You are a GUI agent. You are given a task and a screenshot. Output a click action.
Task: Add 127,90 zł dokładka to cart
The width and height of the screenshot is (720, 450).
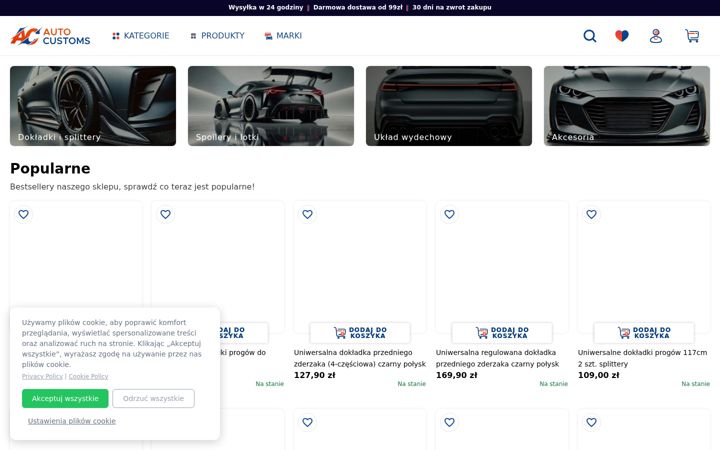[360, 333]
